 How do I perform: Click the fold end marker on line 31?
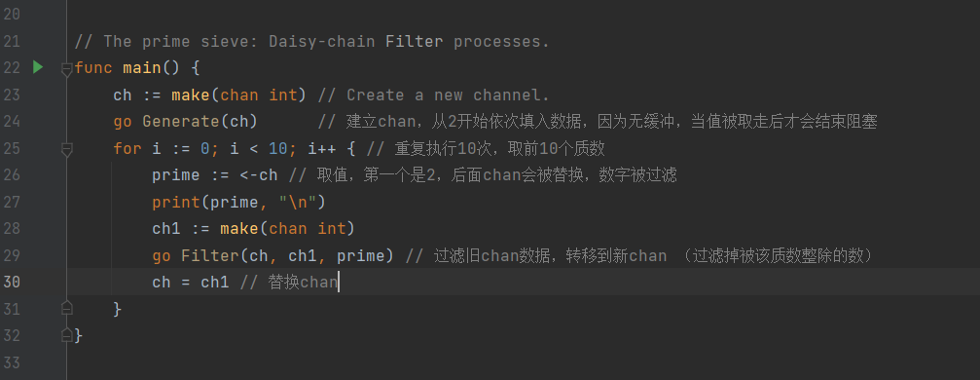tap(67, 308)
